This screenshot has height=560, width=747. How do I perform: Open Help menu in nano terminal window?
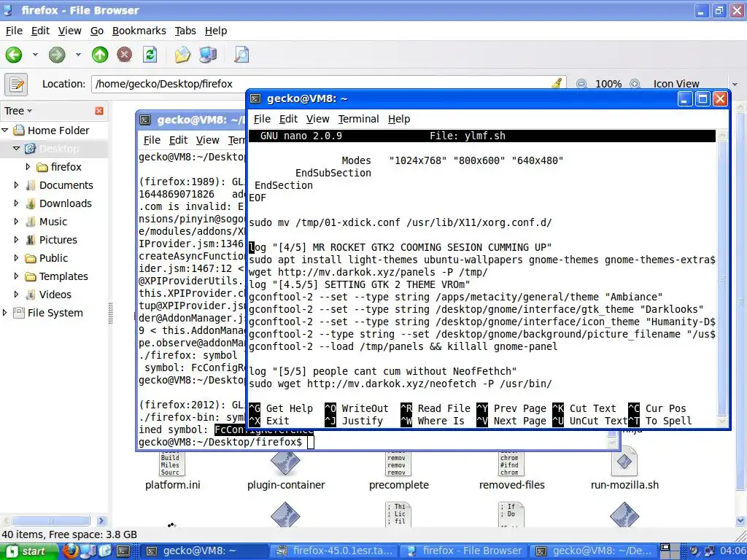pos(399,119)
